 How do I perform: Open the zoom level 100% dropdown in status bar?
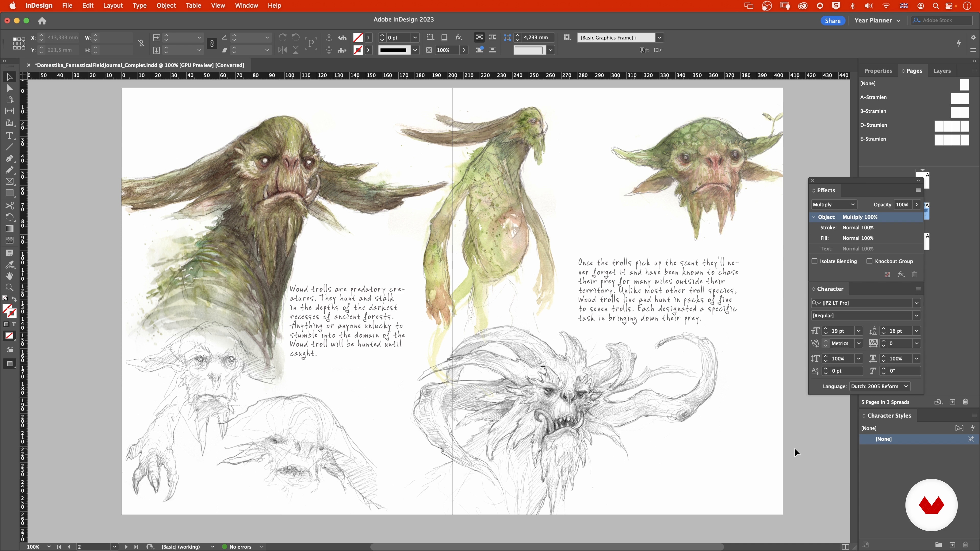49,547
